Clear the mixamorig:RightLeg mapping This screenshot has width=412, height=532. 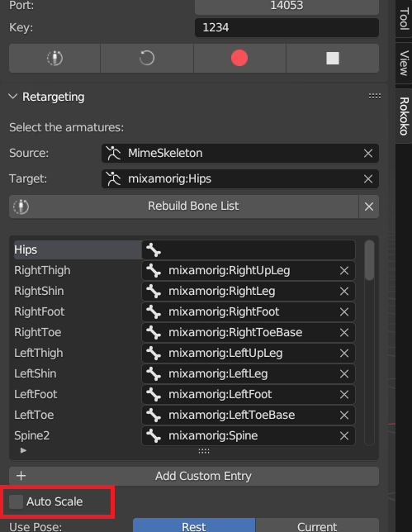[x=344, y=291]
